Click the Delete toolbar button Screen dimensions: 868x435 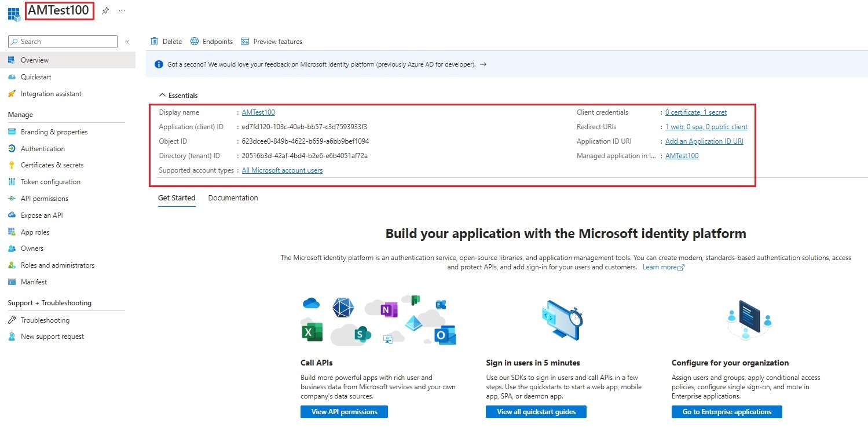[166, 42]
